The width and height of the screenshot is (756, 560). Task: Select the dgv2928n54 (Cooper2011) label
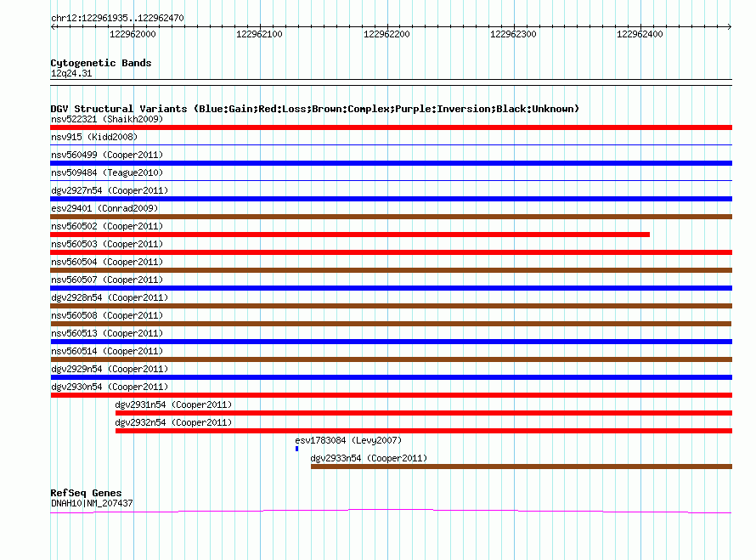[110, 297]
